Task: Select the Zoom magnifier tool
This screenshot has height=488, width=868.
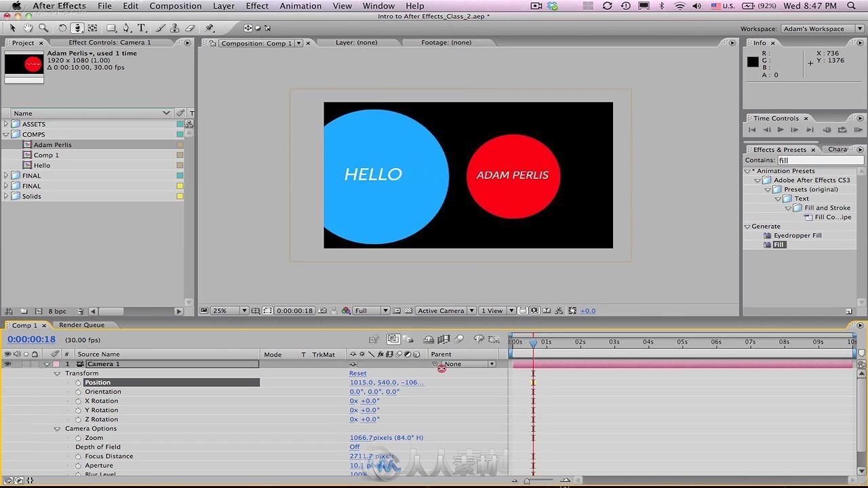Action: click(x=43, y=28)
